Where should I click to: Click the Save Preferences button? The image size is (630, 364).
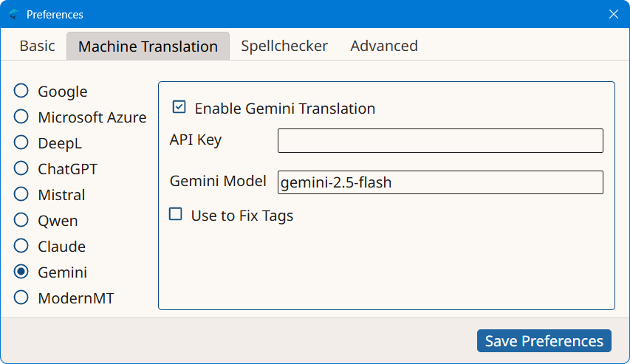pos(544,340)
